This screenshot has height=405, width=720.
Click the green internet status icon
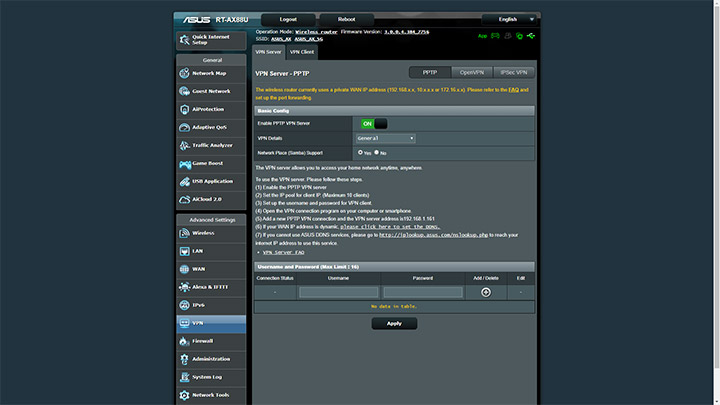point(519,36)
